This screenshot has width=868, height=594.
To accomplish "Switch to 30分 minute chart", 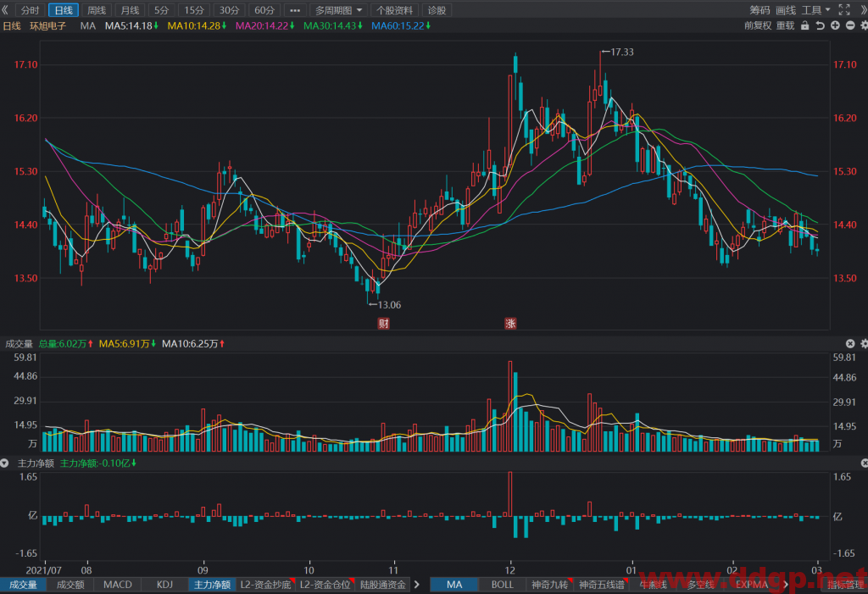I will (x=229, y=10).
